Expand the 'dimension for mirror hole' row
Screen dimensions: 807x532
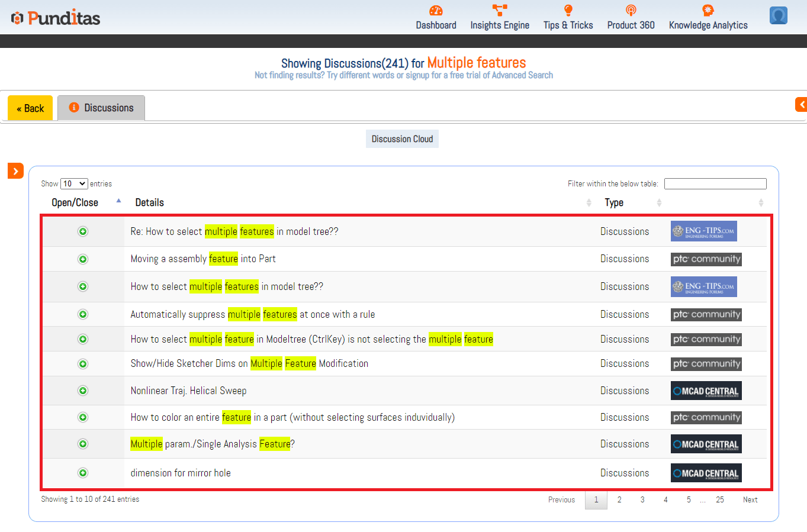[83, 473]
